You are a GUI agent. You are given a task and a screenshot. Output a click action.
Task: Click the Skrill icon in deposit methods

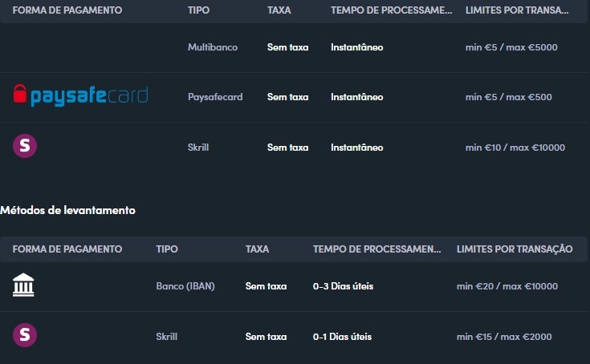(25, 146)
